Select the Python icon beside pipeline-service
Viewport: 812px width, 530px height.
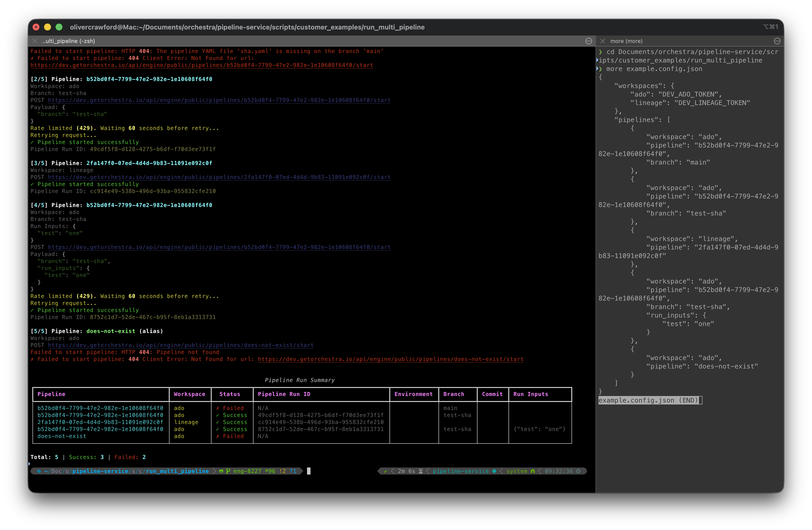point(494,471)
